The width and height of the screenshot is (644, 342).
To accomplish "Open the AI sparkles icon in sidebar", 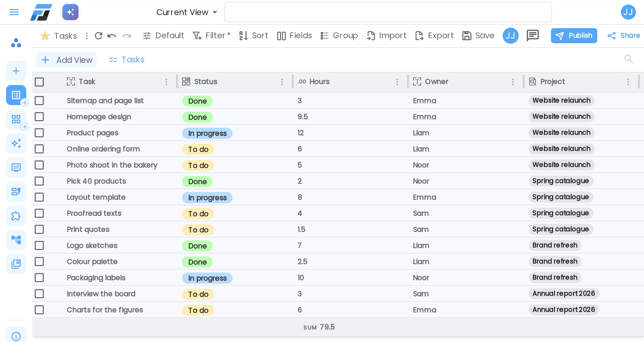I will pos(16,143).
